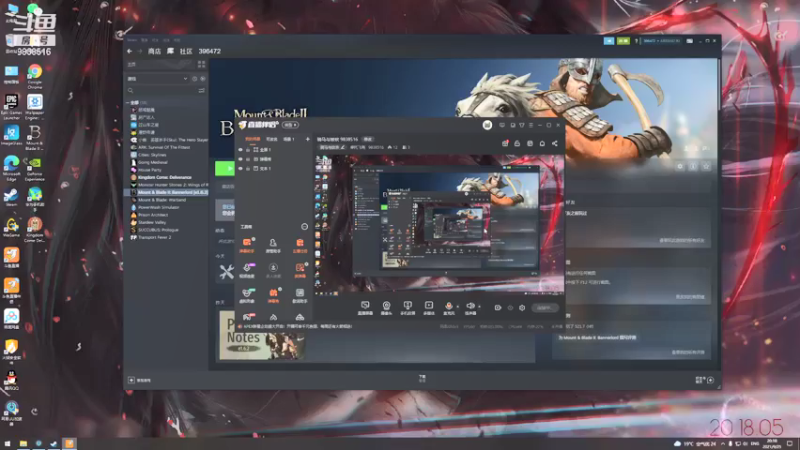Click green Play button in Steam

coord(224,168)
